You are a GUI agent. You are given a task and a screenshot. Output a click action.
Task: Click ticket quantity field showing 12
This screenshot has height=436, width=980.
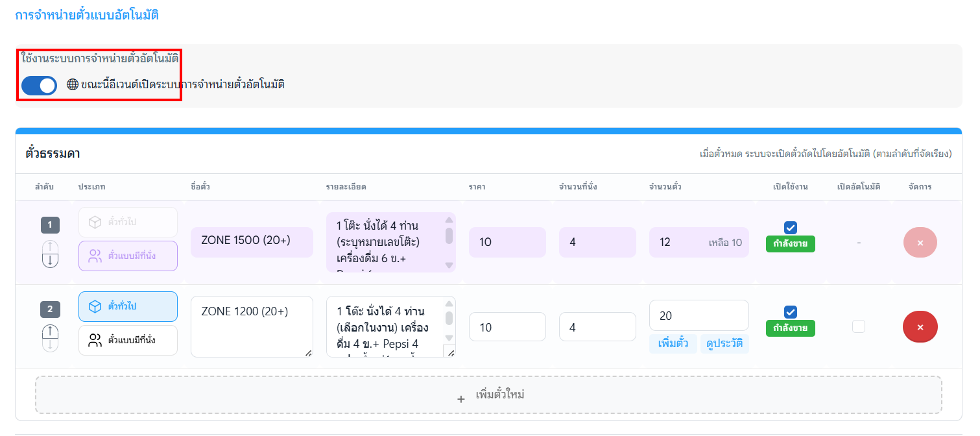pyautogui.click(x=699, y=242)
